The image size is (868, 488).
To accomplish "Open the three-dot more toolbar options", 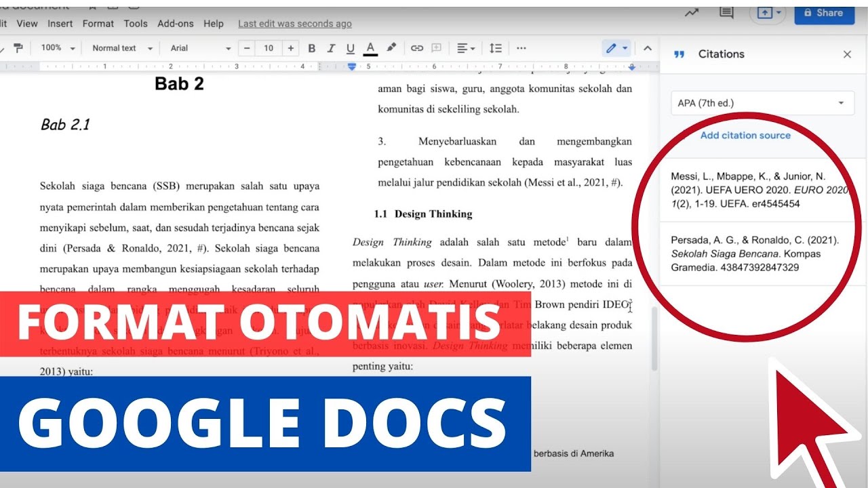I will [x=521, y=48].
